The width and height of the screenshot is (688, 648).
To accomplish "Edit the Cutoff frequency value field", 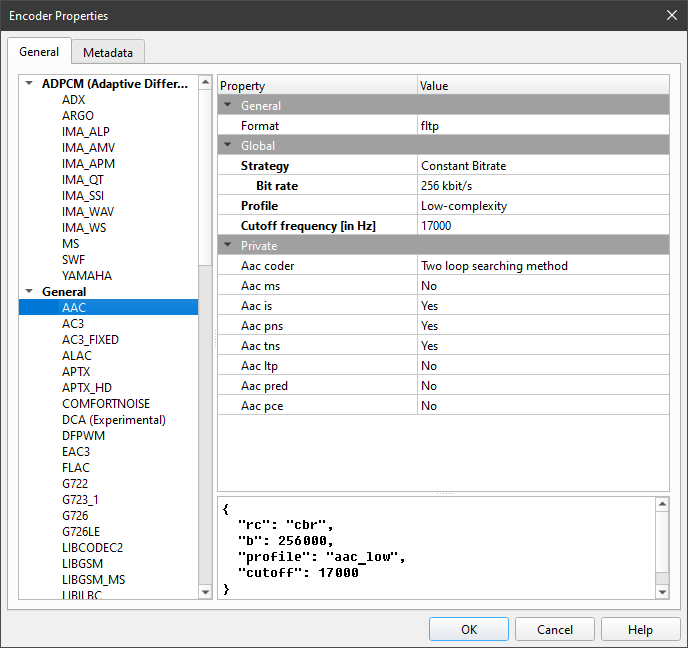I will click(542, 226).
